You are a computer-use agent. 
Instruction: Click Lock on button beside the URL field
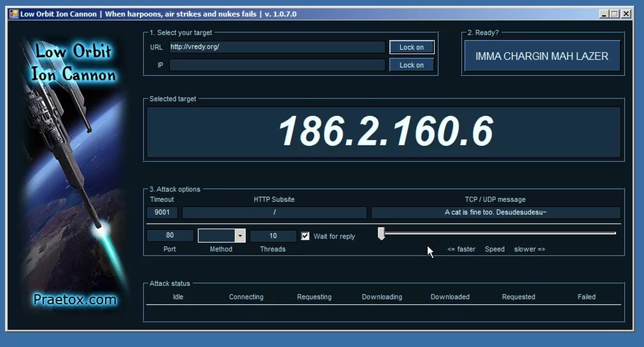(412, 47)
